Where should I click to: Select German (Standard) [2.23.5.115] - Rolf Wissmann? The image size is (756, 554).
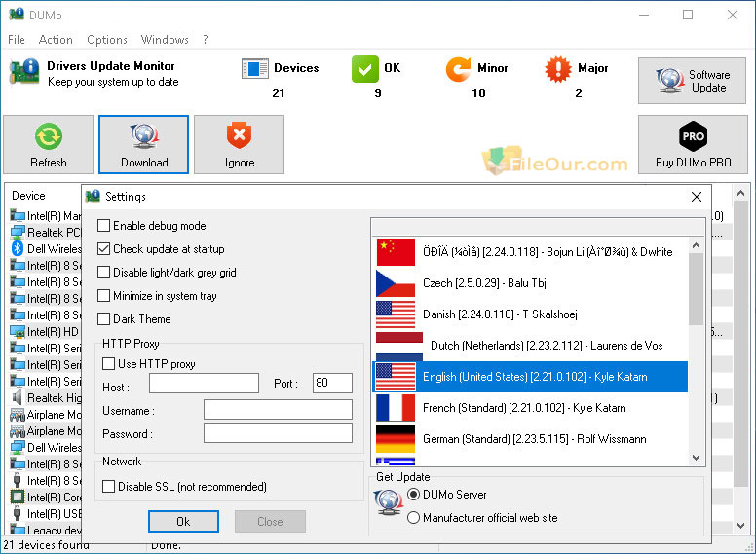click(530, 439)
